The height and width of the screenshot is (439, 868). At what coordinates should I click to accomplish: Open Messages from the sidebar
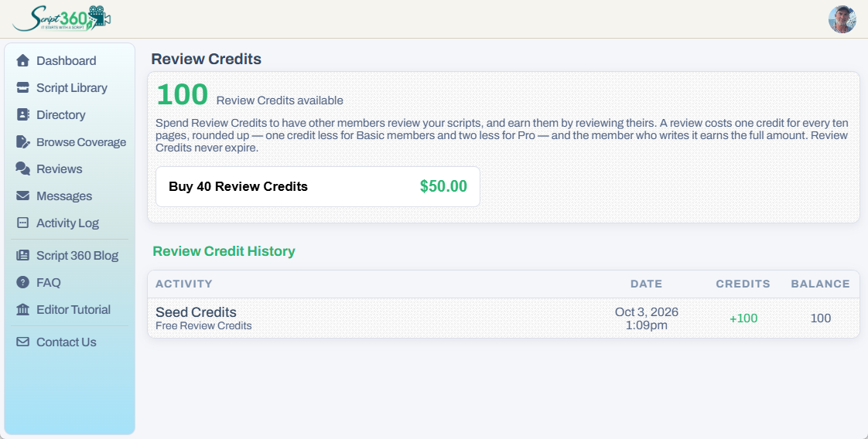click(64, 196)
